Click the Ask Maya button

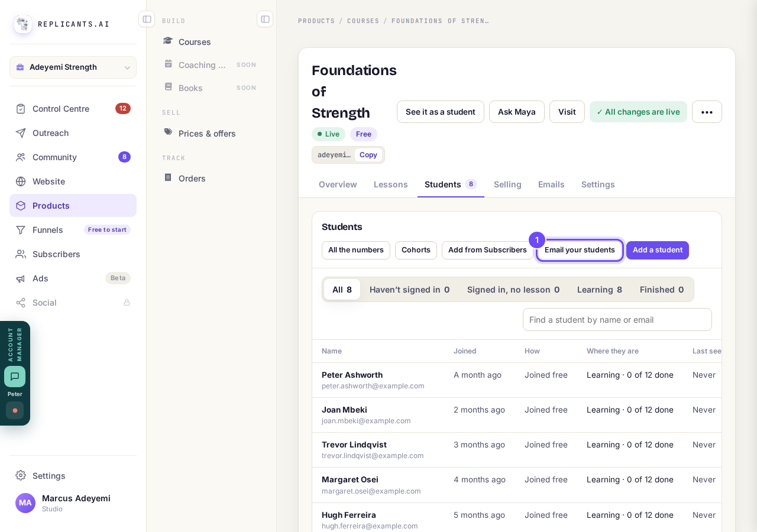tap(517, 112)
